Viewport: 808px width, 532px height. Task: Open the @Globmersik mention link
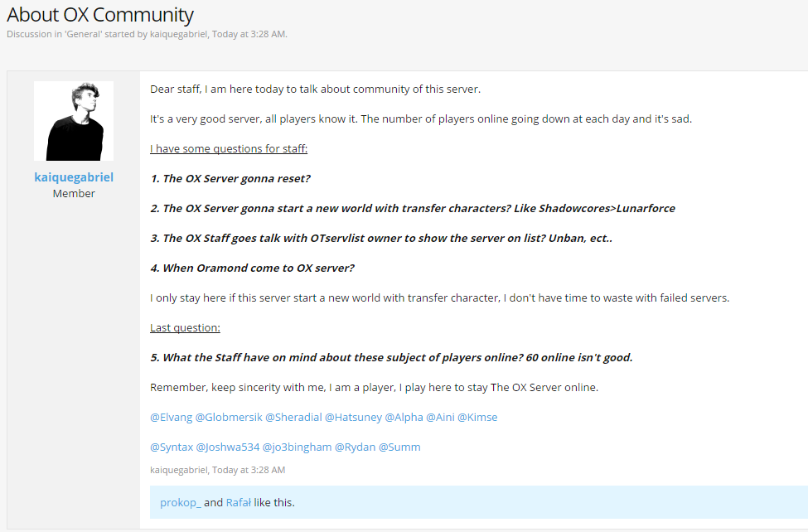229,417
